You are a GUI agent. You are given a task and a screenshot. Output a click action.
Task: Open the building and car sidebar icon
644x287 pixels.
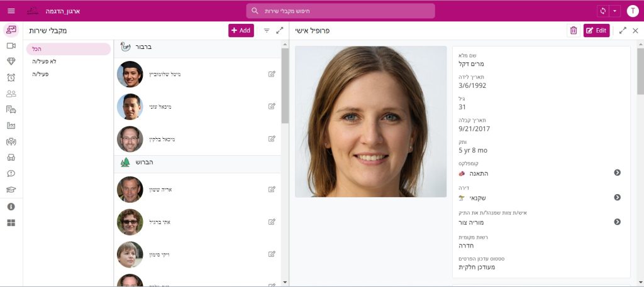[11, 109]
